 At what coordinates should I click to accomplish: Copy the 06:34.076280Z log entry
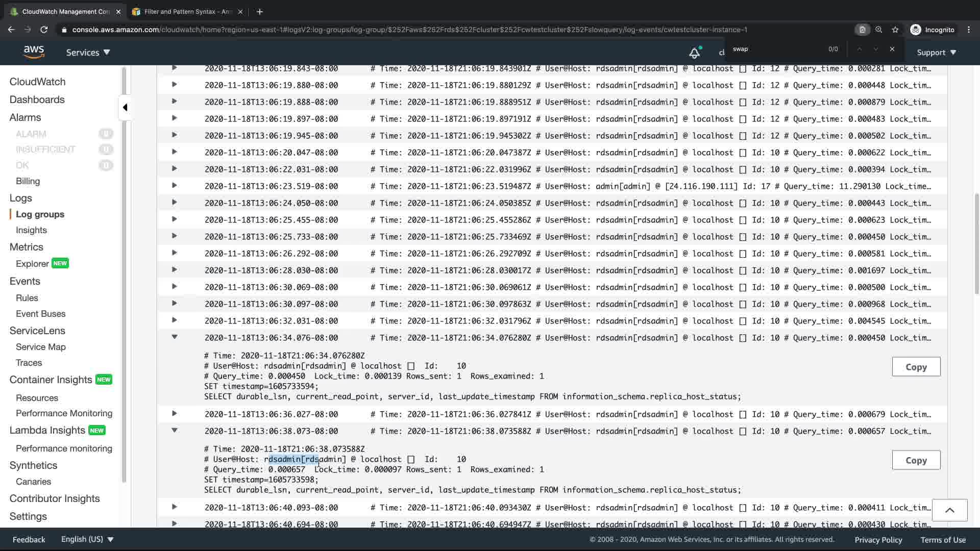click(x=916, y=367)
